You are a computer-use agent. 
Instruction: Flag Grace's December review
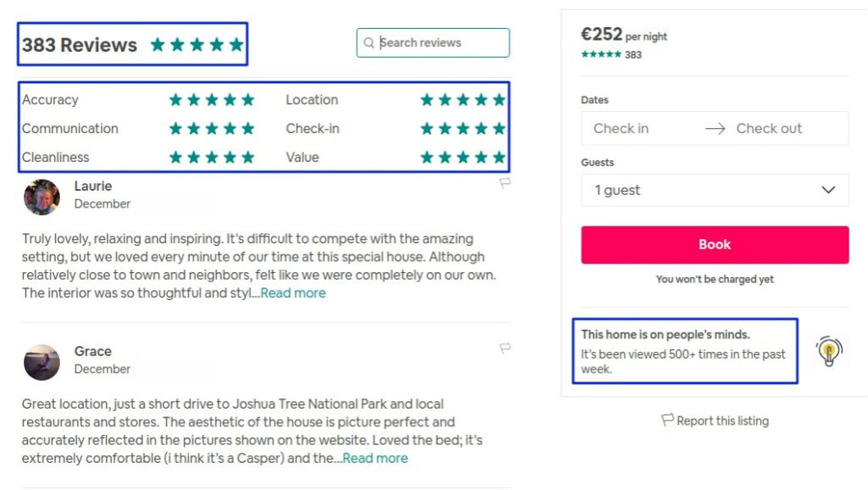[x=504, y=348]
